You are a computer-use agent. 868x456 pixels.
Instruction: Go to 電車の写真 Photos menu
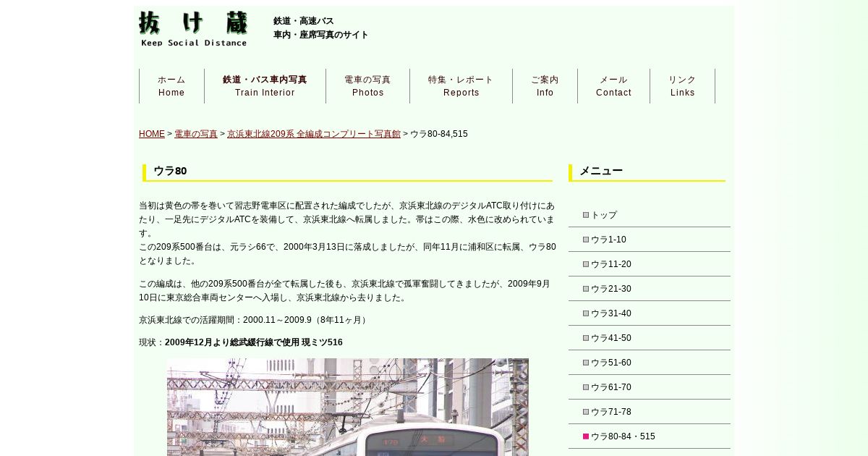point(367,86)
